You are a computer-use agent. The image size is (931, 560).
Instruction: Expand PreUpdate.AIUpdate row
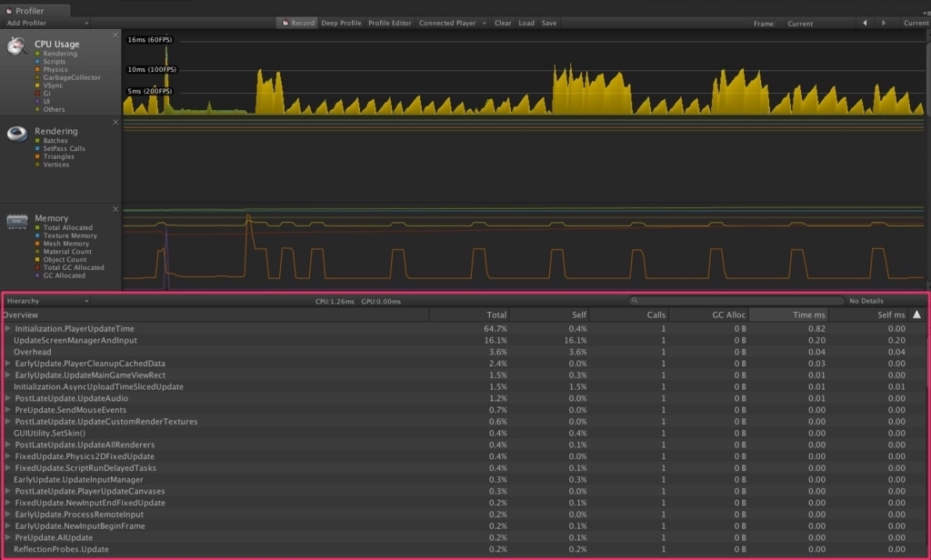(7, 537)
